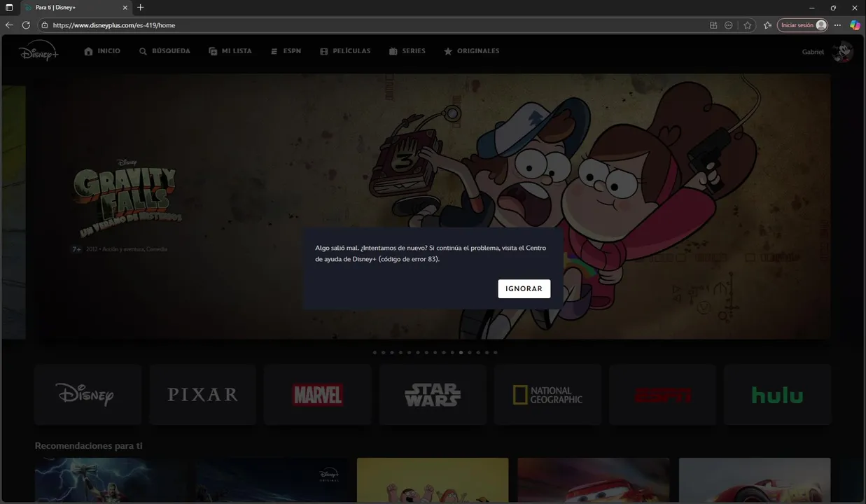
Task: Open a new browser tab
Action: [141, 8]
